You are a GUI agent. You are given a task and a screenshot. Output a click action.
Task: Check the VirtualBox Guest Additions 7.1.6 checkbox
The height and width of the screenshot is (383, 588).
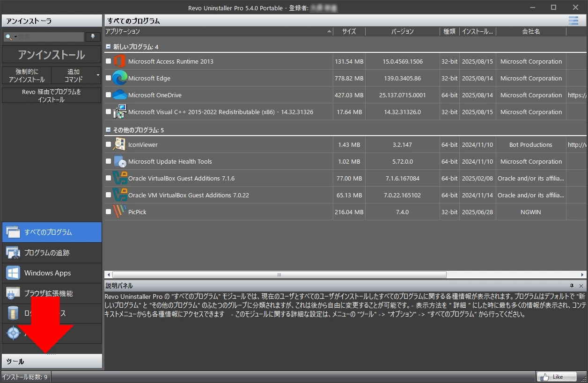point(109,178)
